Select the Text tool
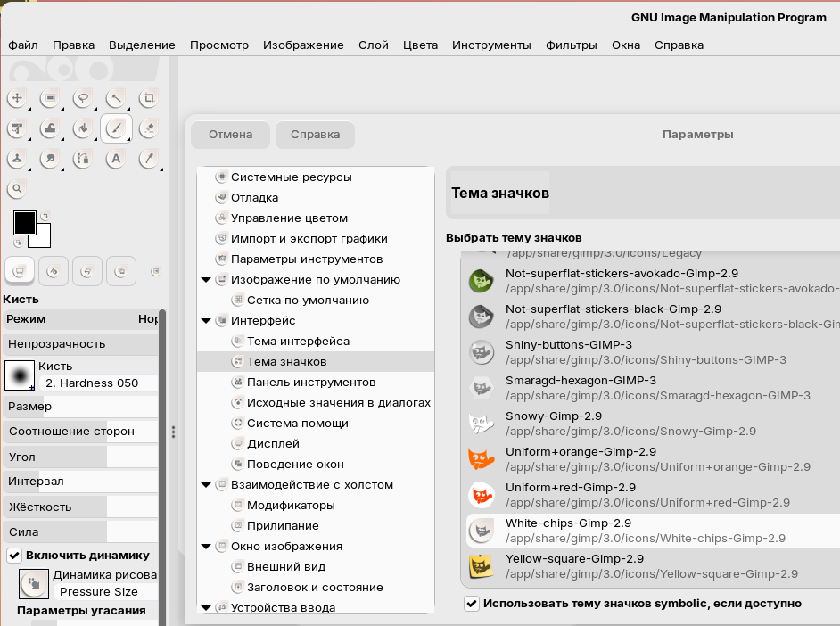 [116, 159]
